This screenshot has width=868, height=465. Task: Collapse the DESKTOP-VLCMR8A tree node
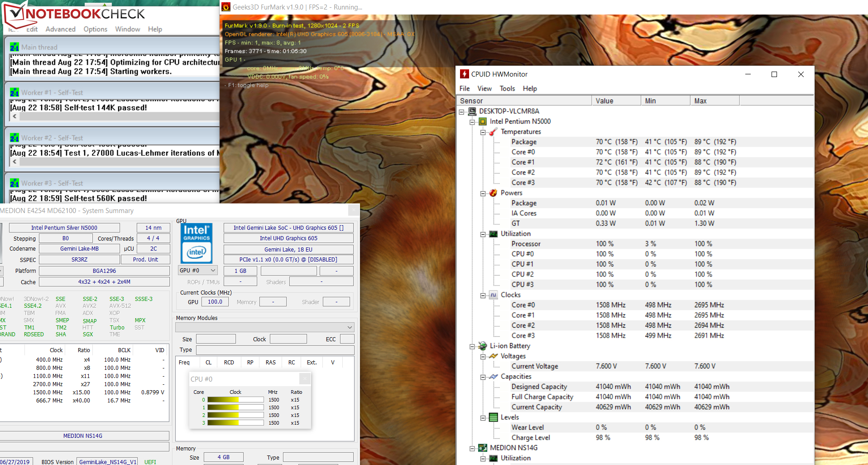click(x=461, y=111)
